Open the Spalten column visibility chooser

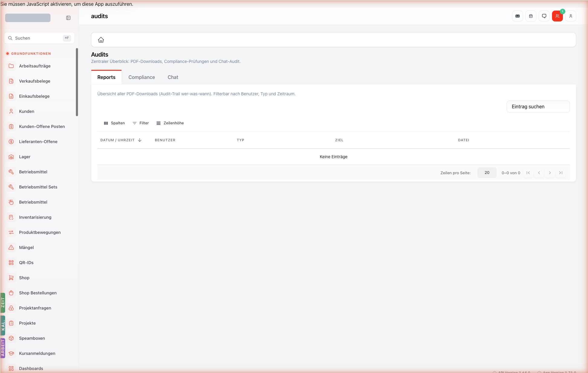pyautogui.click(x=114, y=123)
